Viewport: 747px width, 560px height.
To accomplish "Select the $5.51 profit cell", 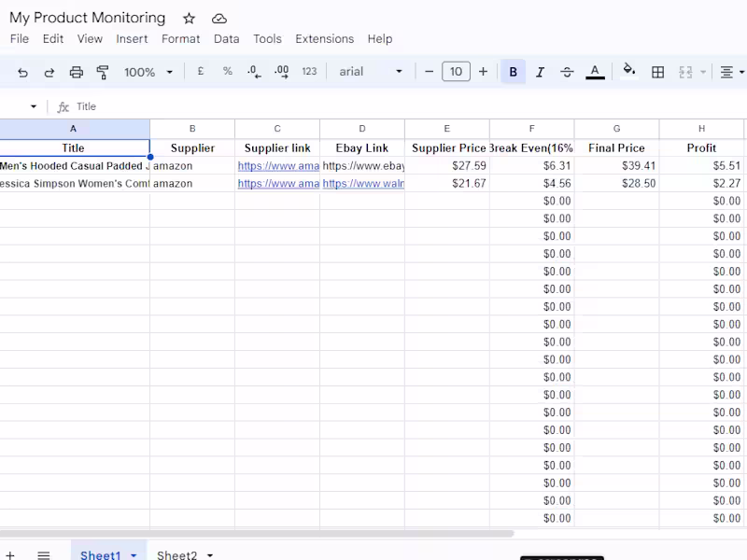I will pyautogui.click(x=701, y=166).
